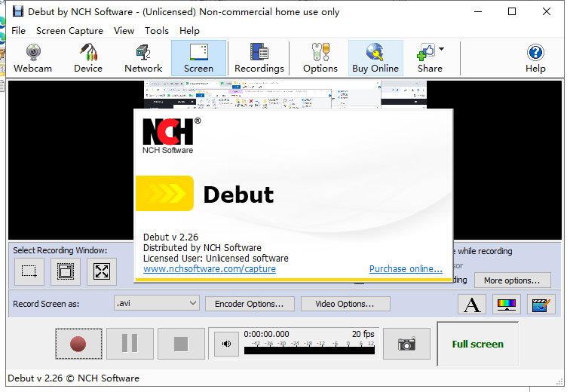Switch to Screen capture mode
Screen dimensions: 570x392
(198, 58)
